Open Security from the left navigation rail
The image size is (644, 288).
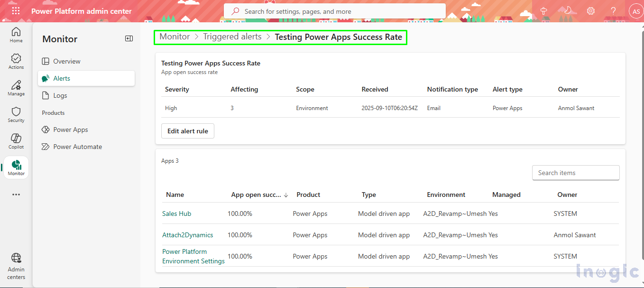[16, 113]
